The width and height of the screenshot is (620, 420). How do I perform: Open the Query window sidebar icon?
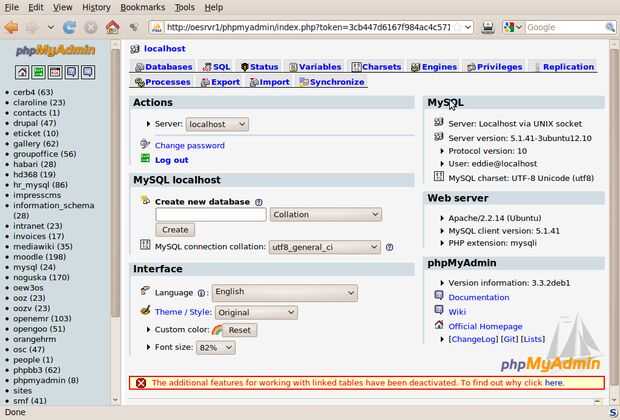pos(55,72)
